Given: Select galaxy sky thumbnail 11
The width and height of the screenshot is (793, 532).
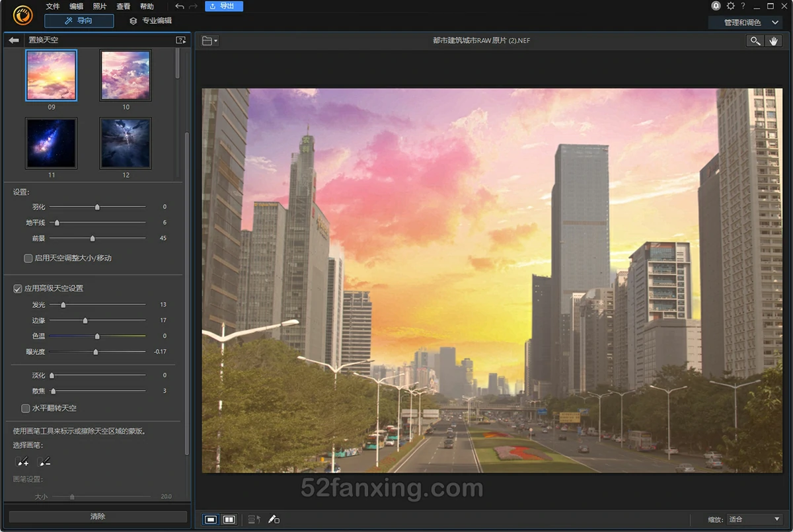Looking at the screenshot, I should click(x=52, y=143).
